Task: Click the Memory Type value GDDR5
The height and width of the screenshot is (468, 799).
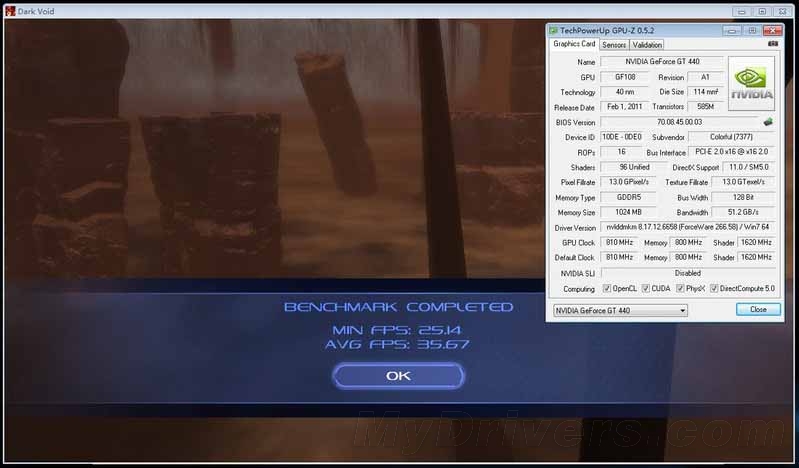Action: coord(629,197)
